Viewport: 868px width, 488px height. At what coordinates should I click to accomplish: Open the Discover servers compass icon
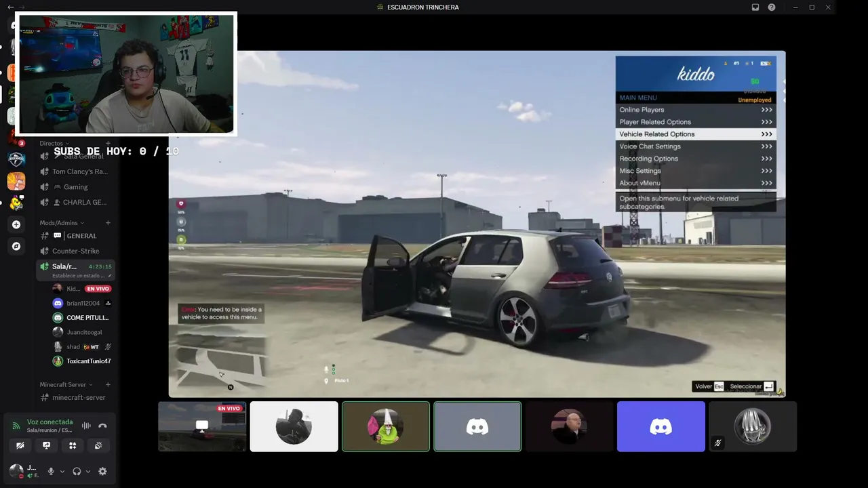[16, 246]
